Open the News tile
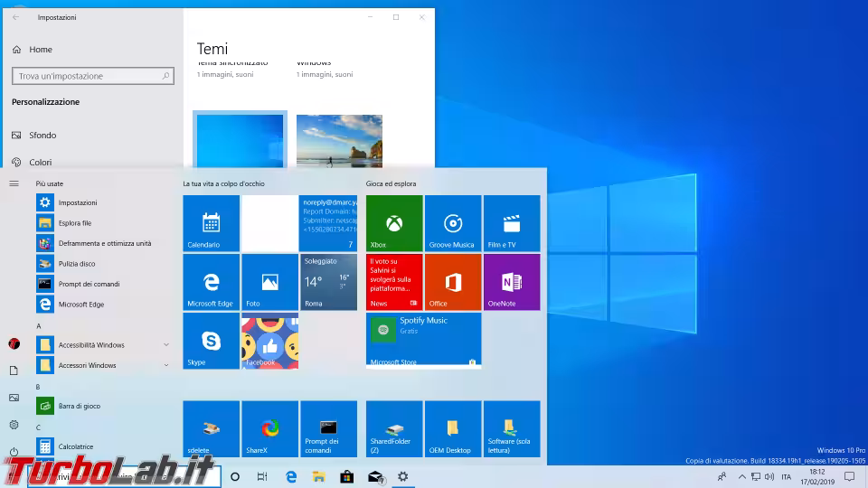Viewport: 868px width, 488px height. click(394, 282)
